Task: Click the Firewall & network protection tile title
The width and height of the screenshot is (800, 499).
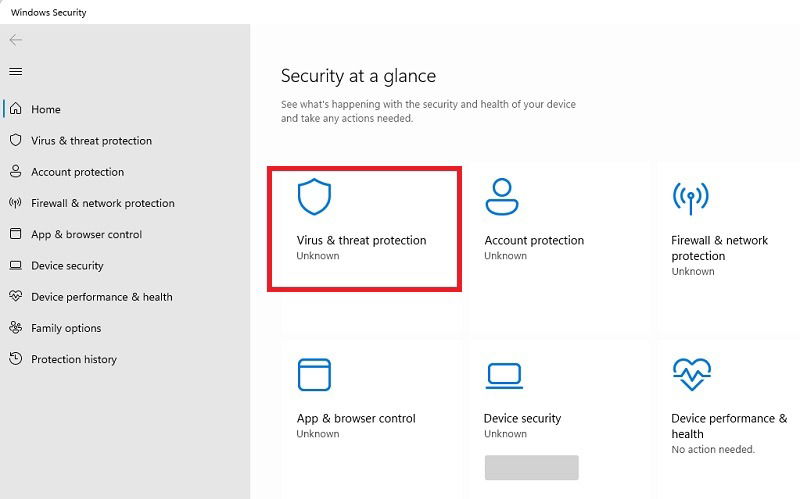Action: click(x=719, y=248)
